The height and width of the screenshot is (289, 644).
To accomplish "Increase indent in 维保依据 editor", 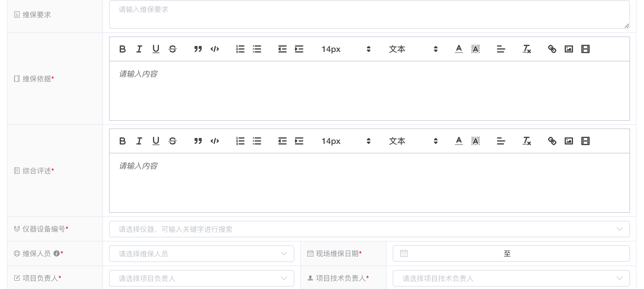I will click(x=299, y=49).
